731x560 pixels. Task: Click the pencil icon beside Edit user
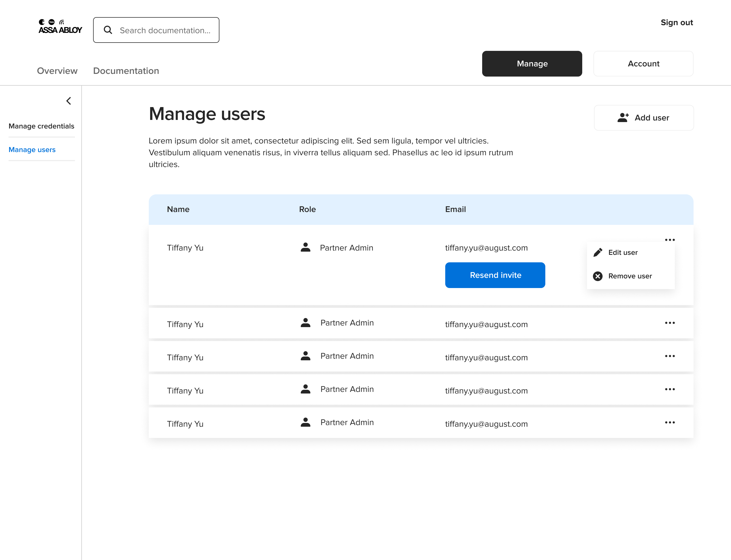pos(598,252)
